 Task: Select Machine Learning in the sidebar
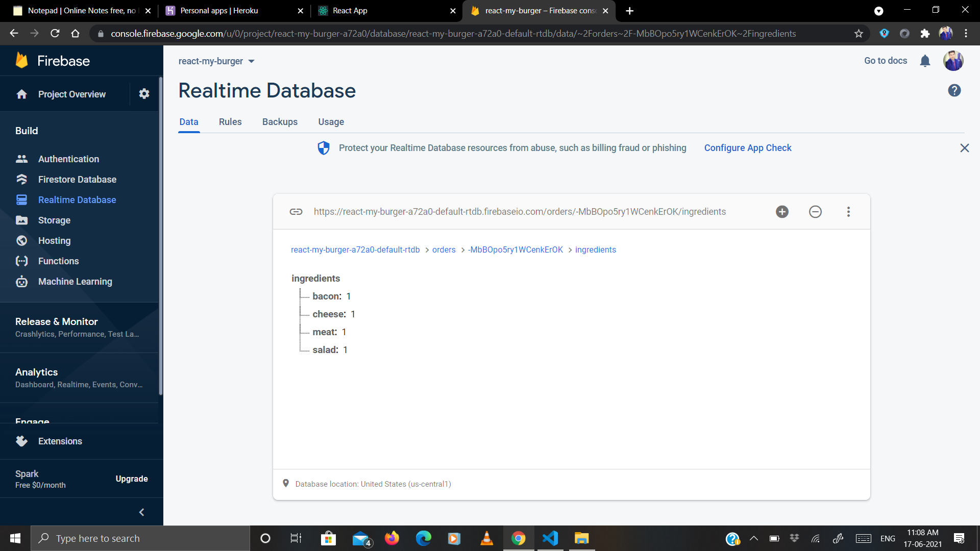click(75, 281)
